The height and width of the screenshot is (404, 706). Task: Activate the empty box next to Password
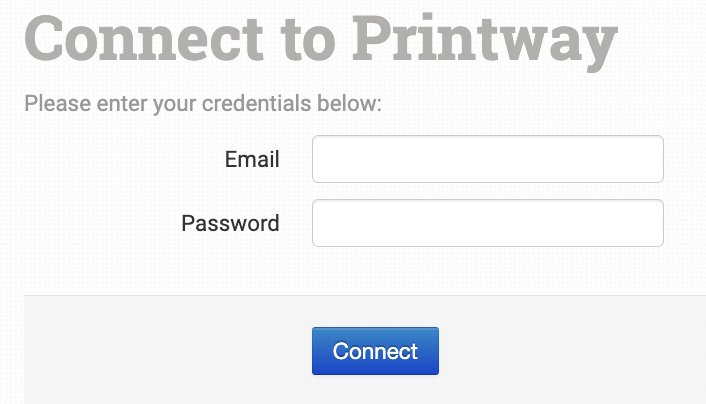488,223
